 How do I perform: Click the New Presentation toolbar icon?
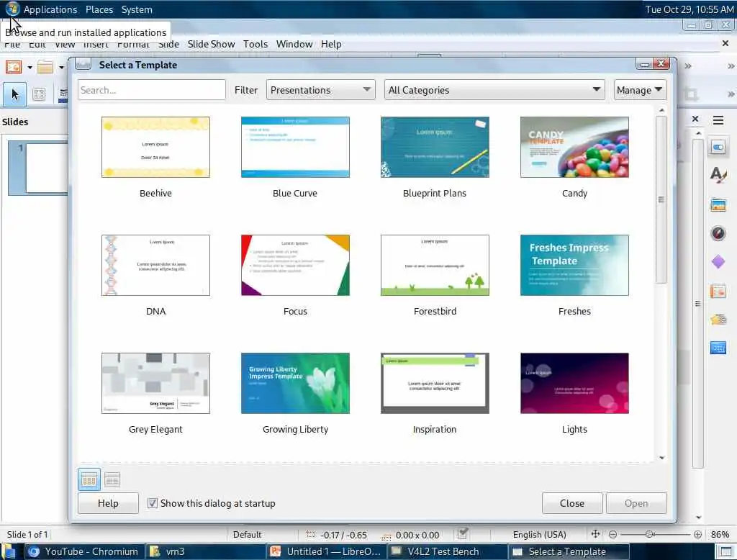pos(14,67)
